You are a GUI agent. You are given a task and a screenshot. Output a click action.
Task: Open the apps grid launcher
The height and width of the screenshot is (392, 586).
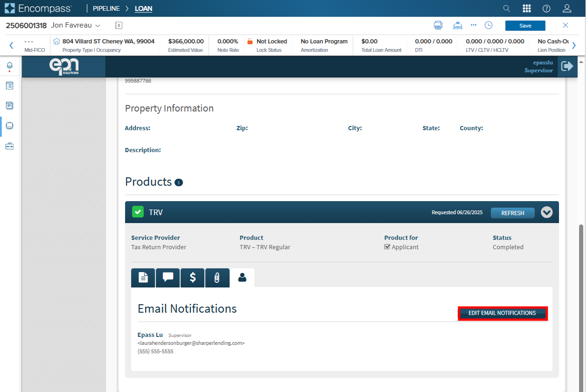pyautogui.click(x=527, y=8)
